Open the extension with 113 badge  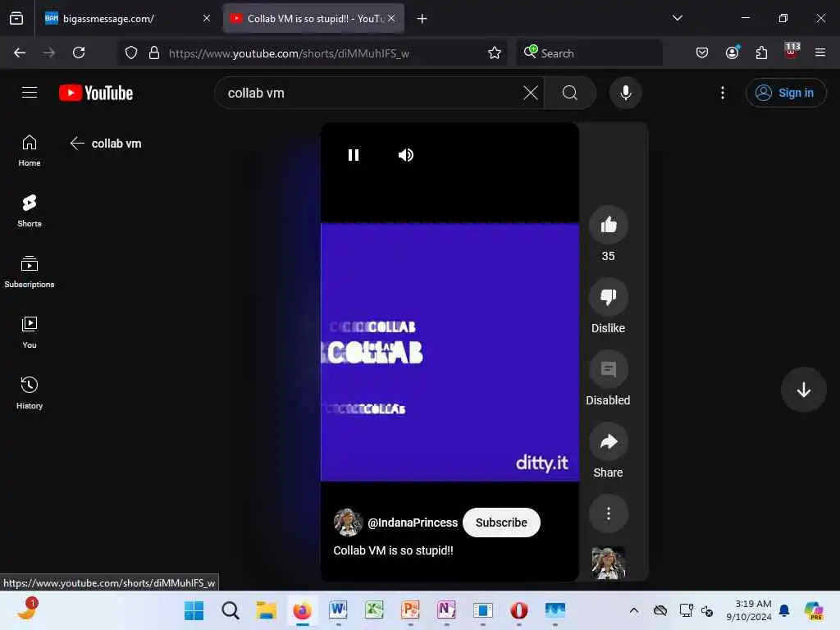coord(792,50)
